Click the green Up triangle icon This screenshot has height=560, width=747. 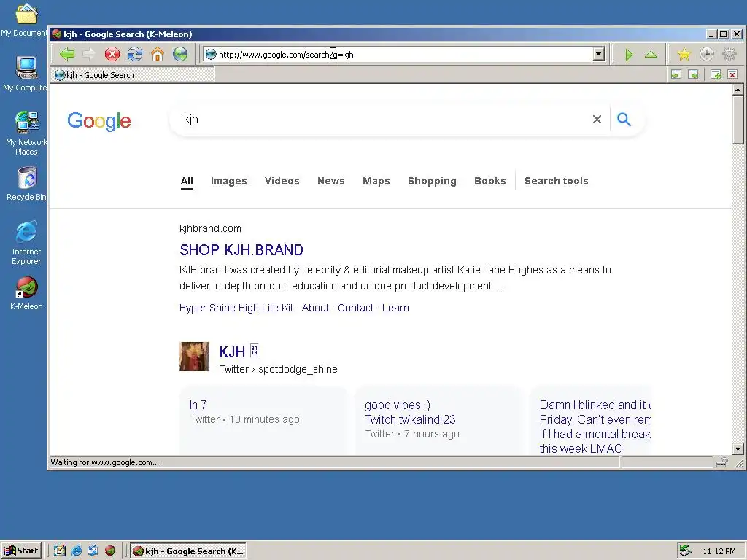tap(651, 55)
